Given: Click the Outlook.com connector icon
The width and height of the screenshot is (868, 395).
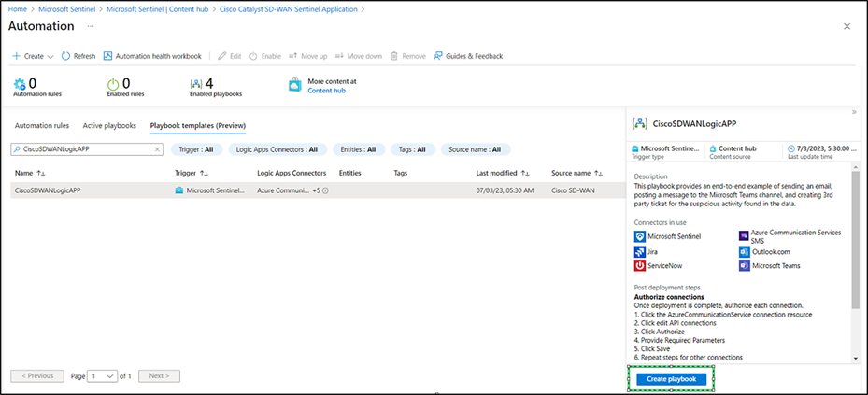Looking at the screenshot, I should 744,251.
